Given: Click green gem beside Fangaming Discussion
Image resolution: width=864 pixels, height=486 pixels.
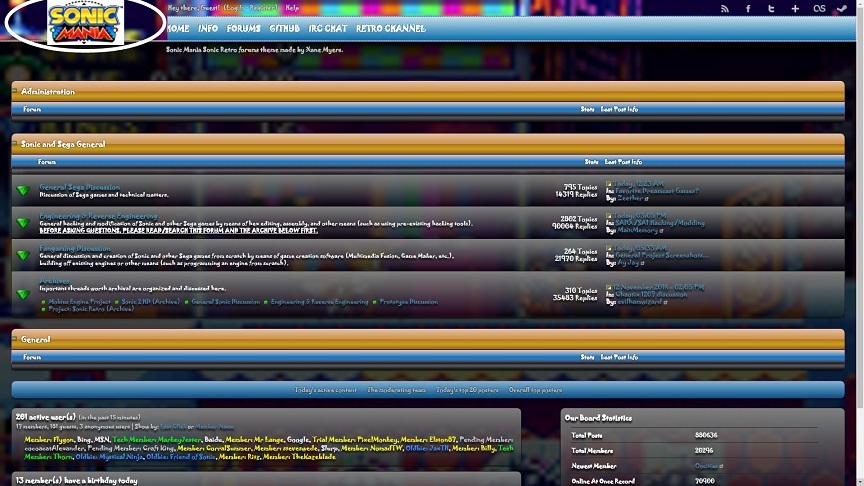Looking at the screenshot, I should pos(23,256).
